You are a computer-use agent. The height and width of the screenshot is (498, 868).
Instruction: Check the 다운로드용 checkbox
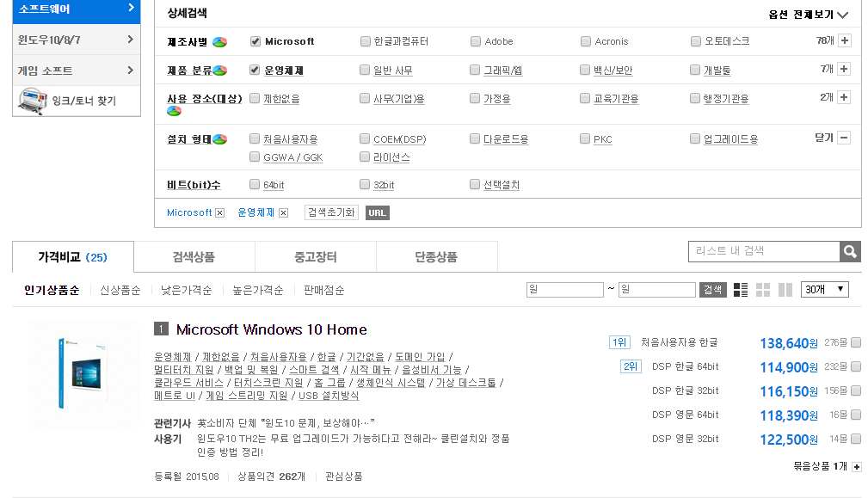474,138
